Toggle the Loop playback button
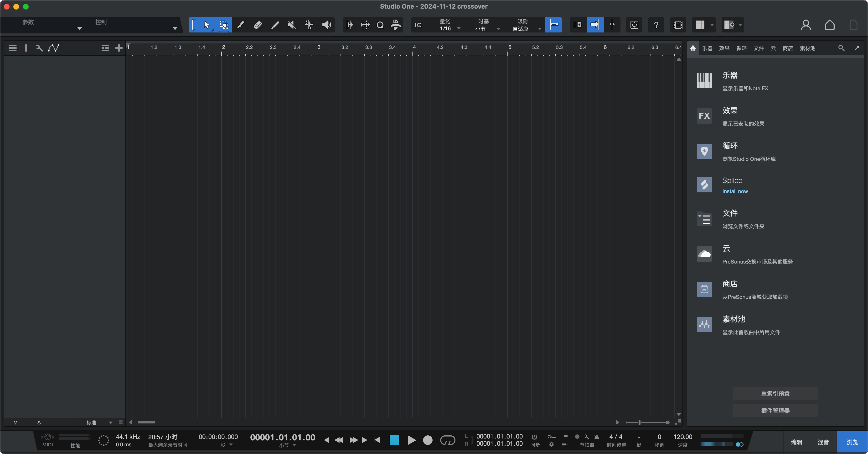868x454 pixels. 448,440
